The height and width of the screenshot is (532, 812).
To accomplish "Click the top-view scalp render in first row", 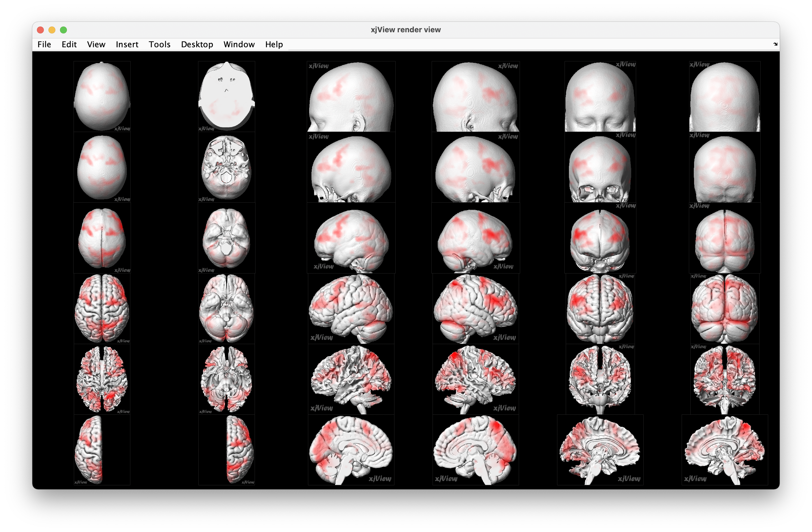I will (102, 96).
